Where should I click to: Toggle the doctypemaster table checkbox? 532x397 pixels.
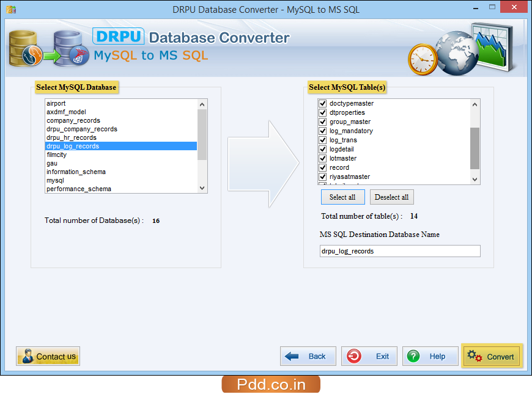point(323,103)
